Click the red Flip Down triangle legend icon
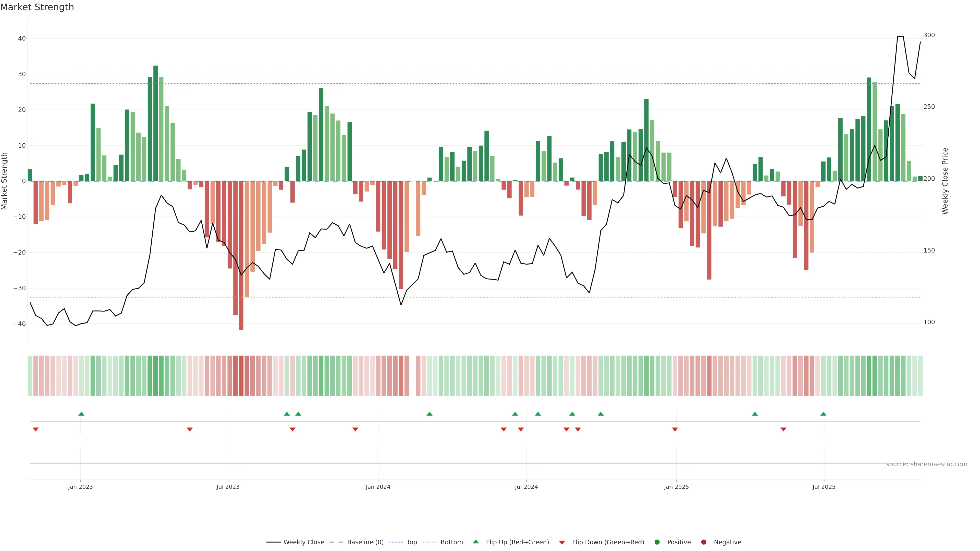Screen dimensions: 980x551 pyautogui.click(x=562, y=542)
